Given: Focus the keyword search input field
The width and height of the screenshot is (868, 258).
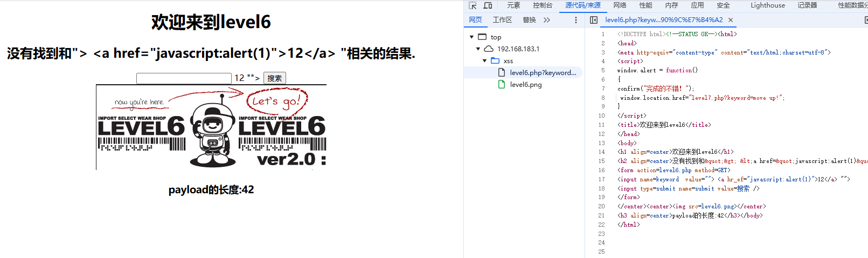Looking at the screenshot, I should pos(184,78).
